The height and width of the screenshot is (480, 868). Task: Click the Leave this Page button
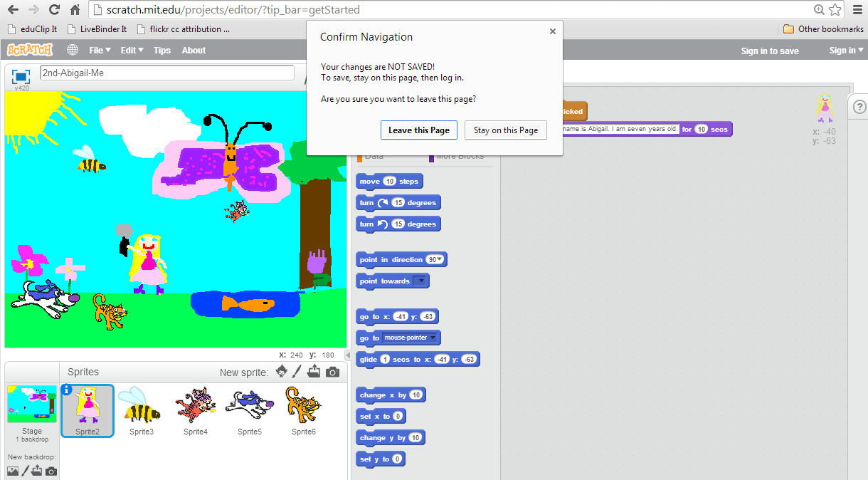click(x=418, y=130)
